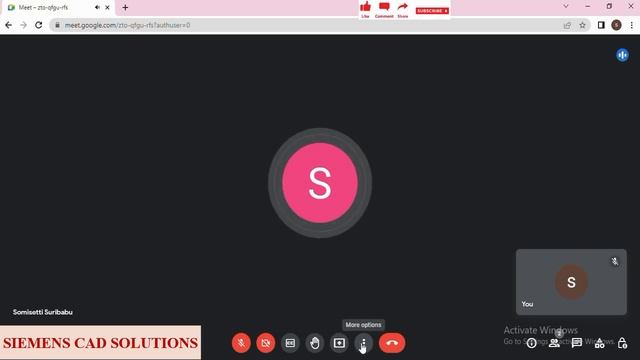This screenshot has height=360, width=640.
Task: Raise hand in the meeting
Action: point(315,343)
